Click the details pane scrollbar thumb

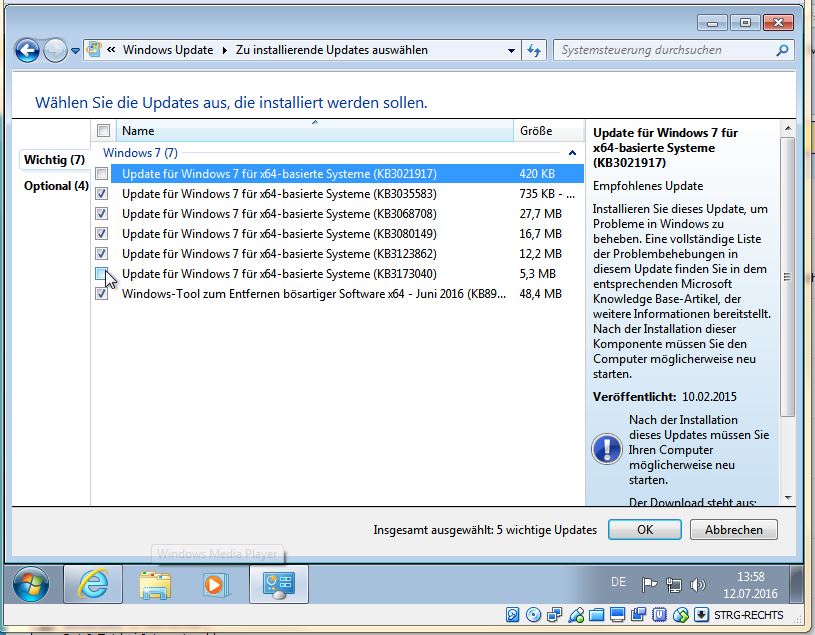(787, 276)
